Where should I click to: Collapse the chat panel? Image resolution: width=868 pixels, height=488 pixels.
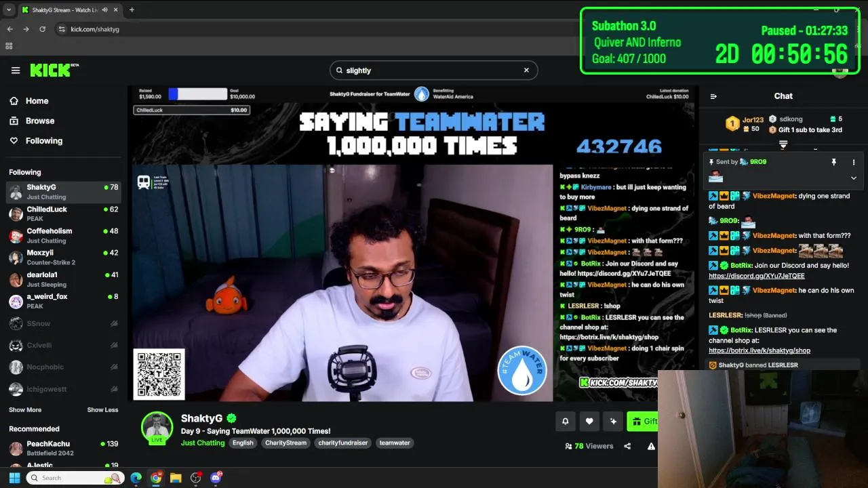tap(713, 96)
